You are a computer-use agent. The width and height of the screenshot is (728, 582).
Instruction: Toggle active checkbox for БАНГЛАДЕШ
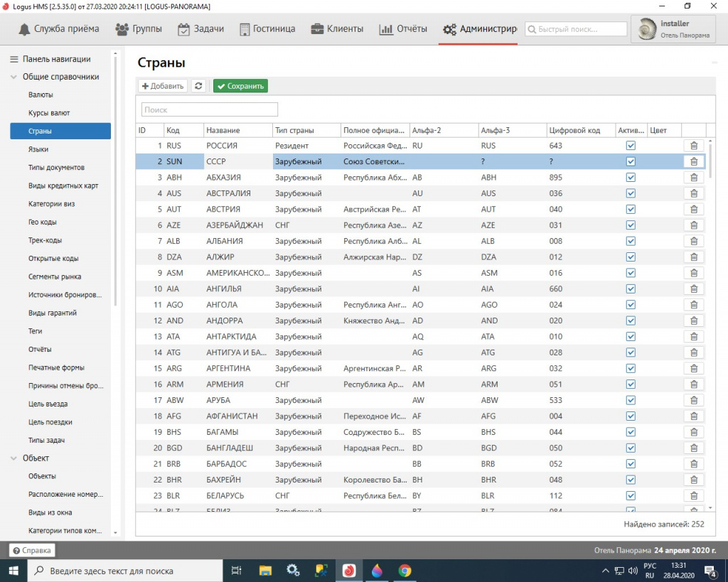tap(631, 448)
